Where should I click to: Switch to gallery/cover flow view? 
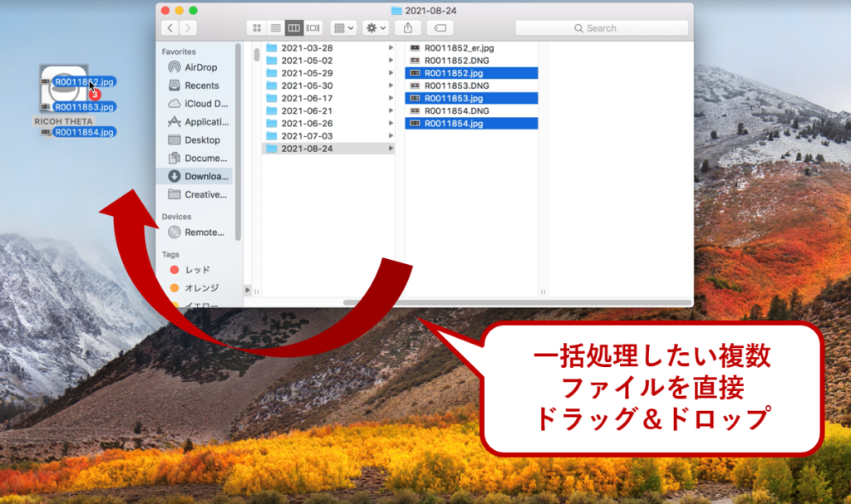point(312,27)
